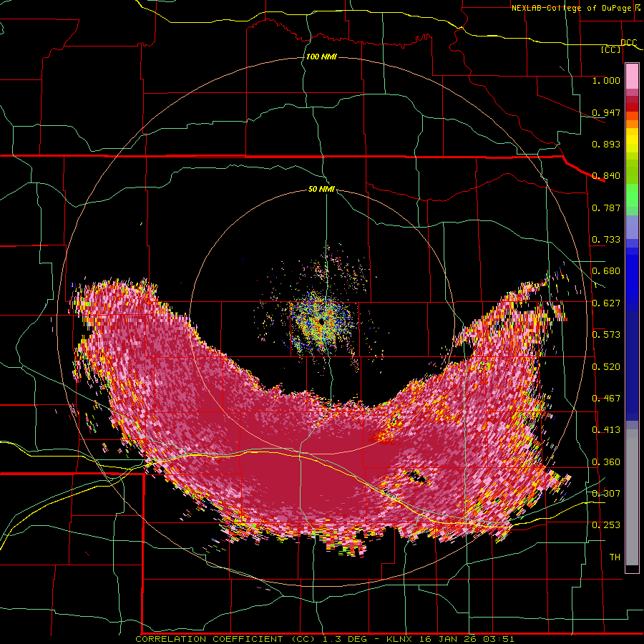Select the 1.000 scale value
Screen dimensions: 644x644
click(x=606, y=80)
